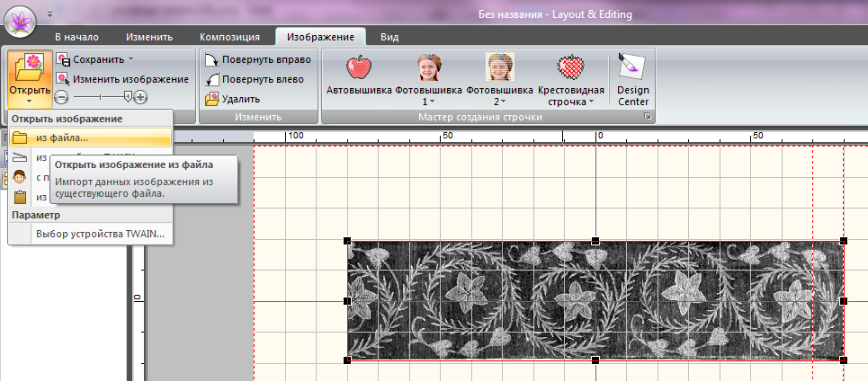Expand the Фотовышивка 2 dropdown arrow

[x=504, y=102]
